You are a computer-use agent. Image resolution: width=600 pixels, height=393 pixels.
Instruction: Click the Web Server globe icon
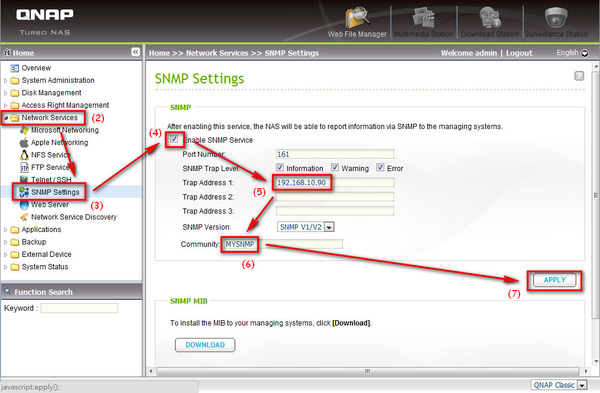tap(24, 205)
